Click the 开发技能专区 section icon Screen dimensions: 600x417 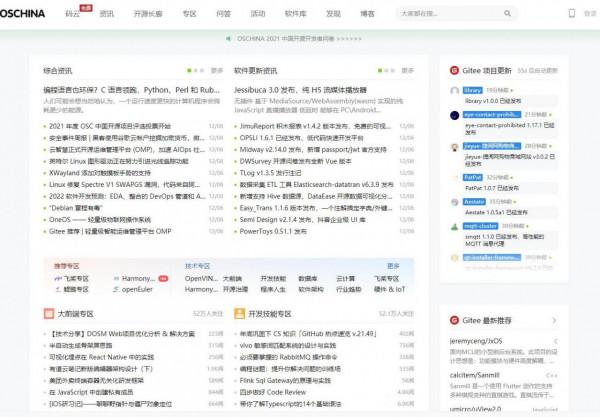240,314
